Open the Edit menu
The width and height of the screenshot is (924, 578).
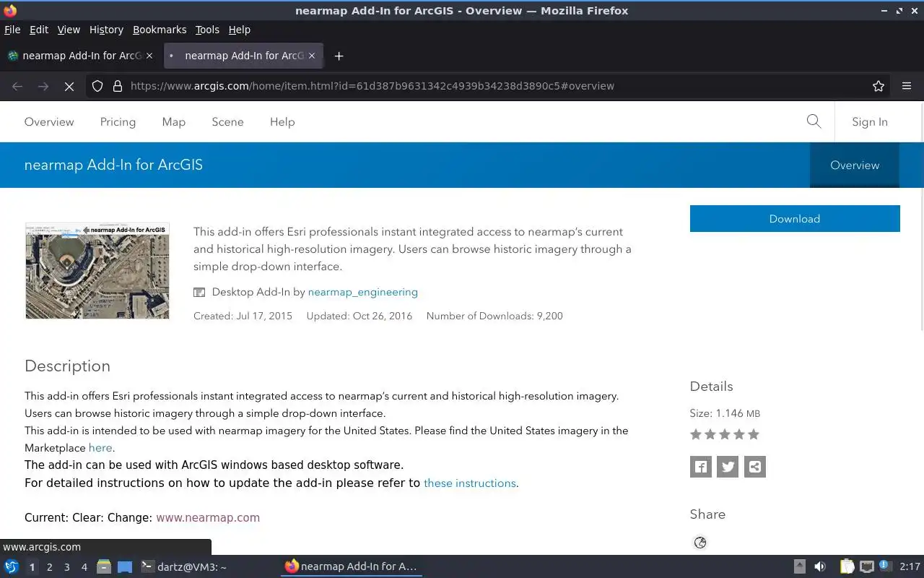point(39,30)
